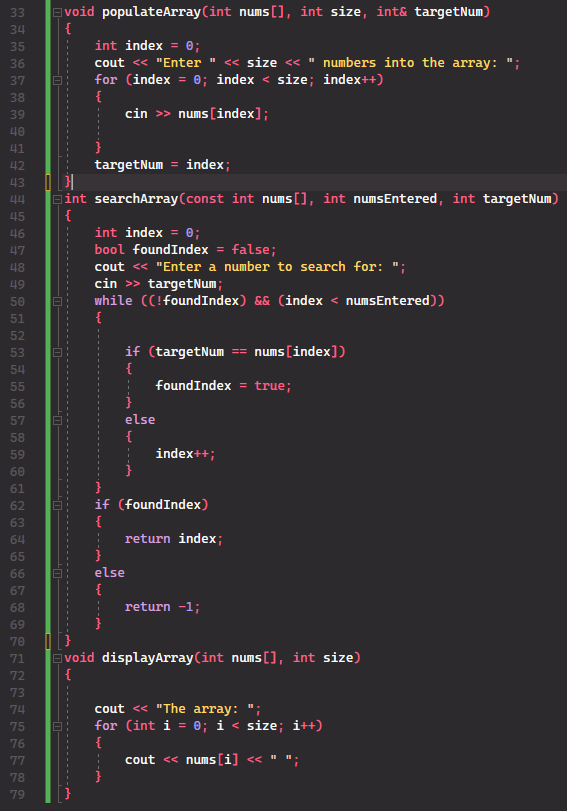Click 'i++' in the line 75 loop
The width and height of the screenshot is (567, 811).
tap(304, 725)
